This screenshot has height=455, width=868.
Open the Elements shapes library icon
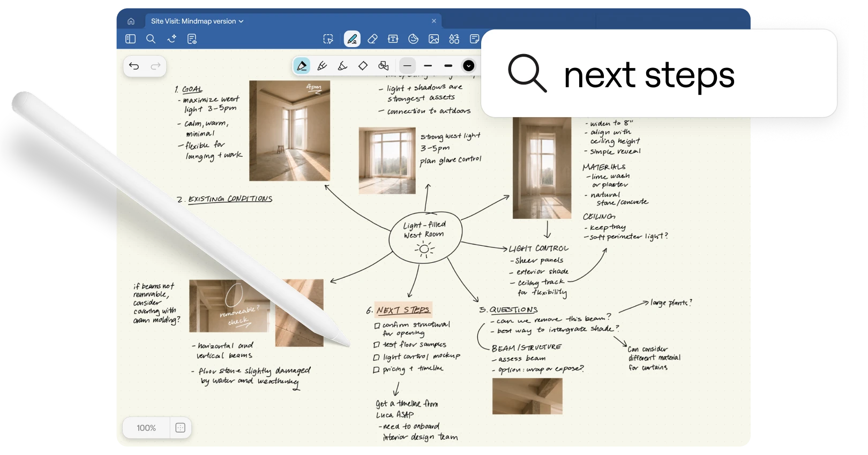pos(454,39)
